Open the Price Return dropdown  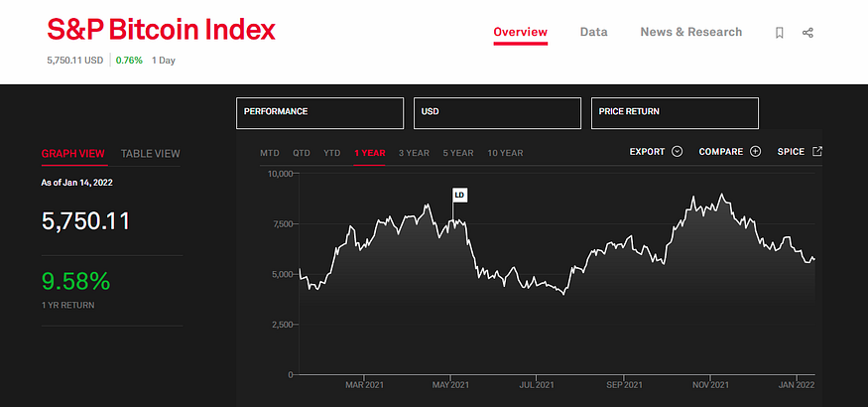[x=675, y=113]
